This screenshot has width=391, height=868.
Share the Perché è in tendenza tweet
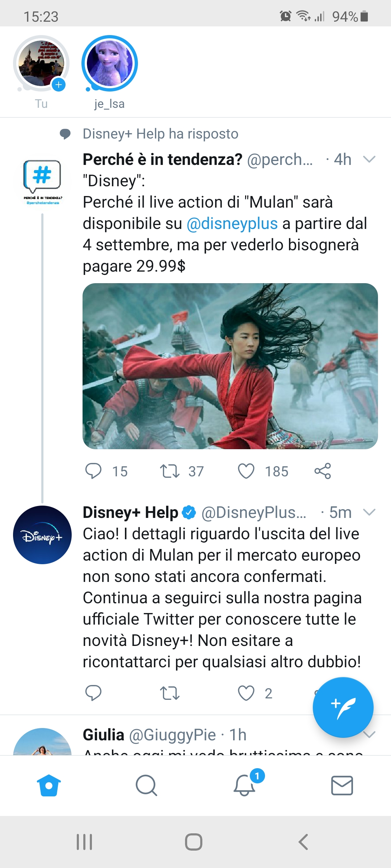point(323,471)
